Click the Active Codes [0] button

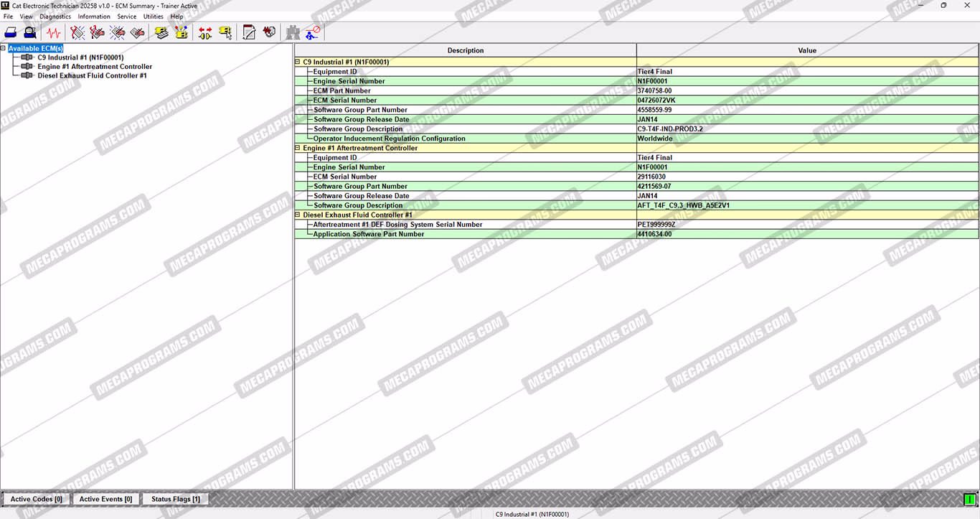37,499
